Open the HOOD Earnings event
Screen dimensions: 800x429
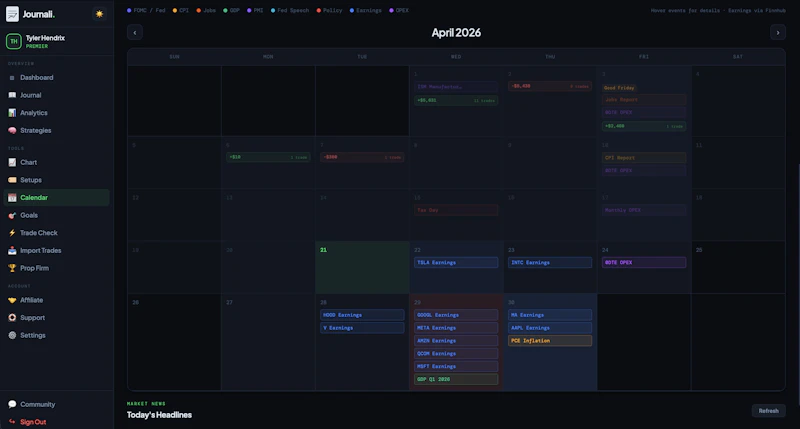pos(362,315)
